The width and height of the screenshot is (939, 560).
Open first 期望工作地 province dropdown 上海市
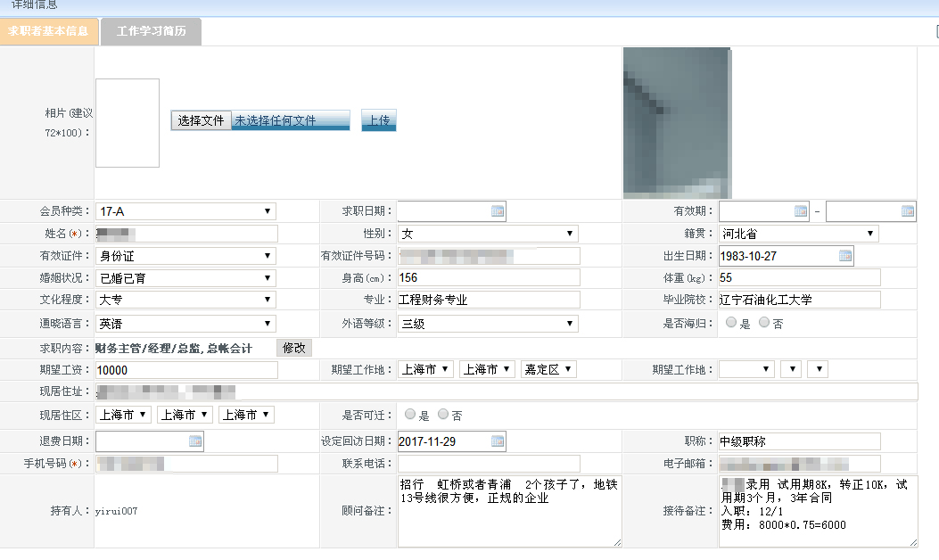pyautogui.click(x=425, y=369)
